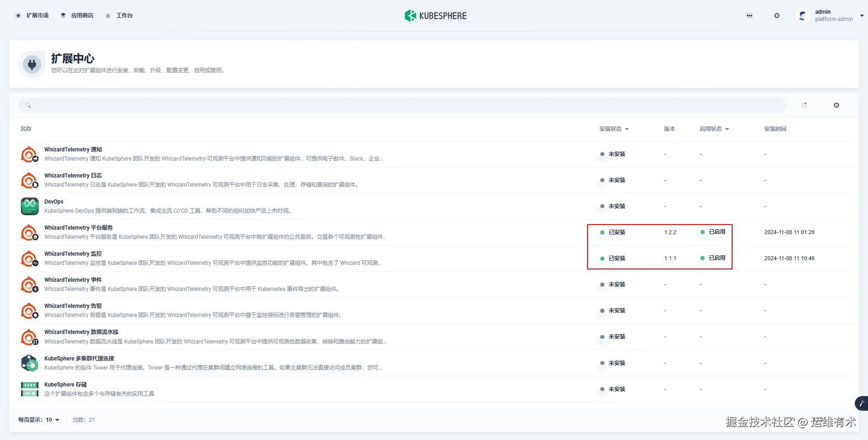Filter by 安装状态 column dropdown
This screenshot has width=868, height=440.
click(614, 129)
